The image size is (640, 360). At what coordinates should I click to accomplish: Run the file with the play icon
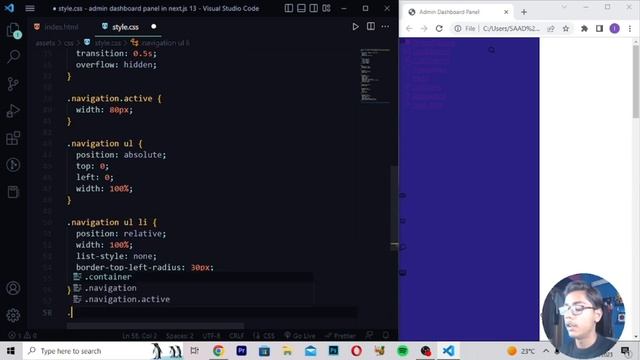click(356, 27)
